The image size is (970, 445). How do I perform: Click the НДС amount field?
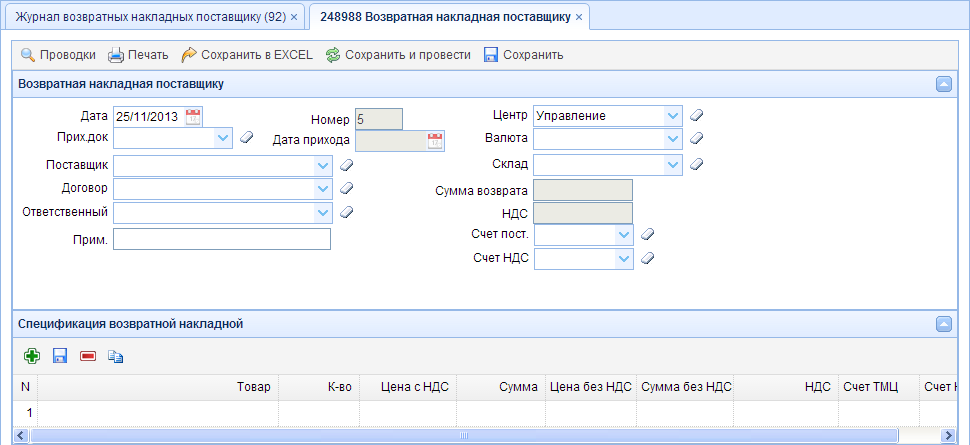(x=583, y=213)
